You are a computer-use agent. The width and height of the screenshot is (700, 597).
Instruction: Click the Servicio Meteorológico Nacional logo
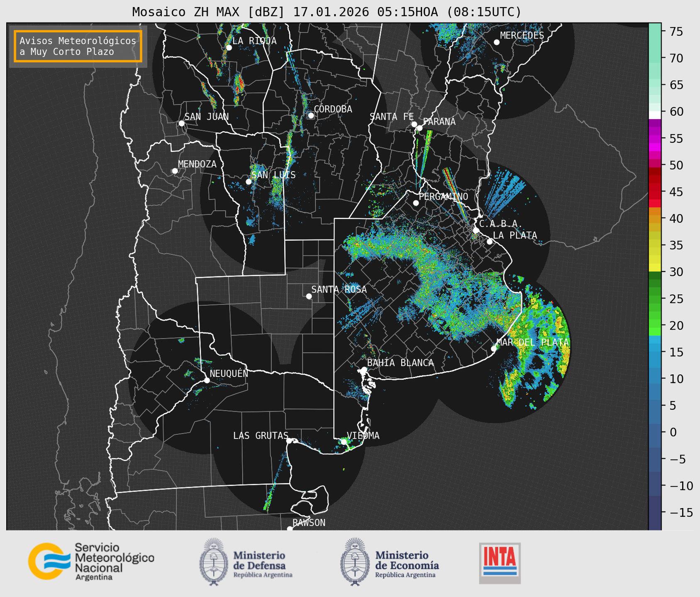coord(91,561)
